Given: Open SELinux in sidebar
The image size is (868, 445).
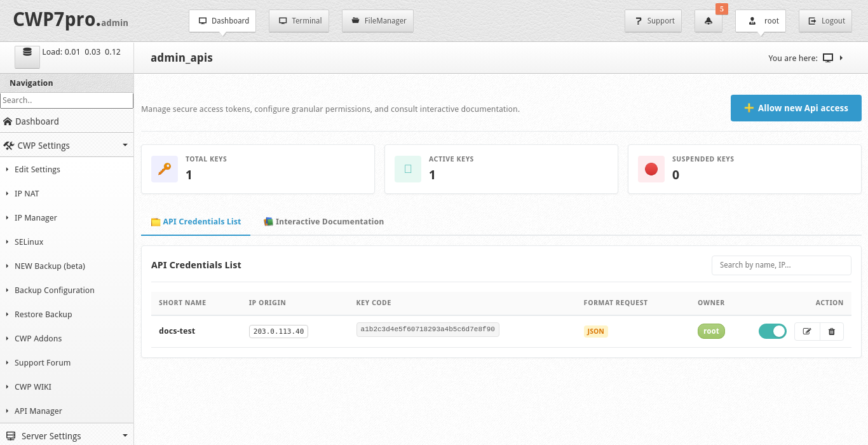Looking at the screenshot, I should click(x=67, y=242).
